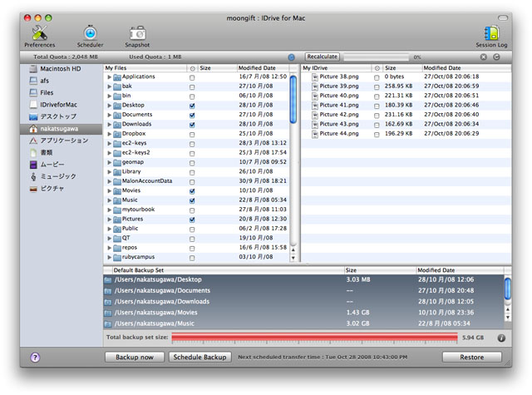Click the Snapshot camera icon

(137, 33)
